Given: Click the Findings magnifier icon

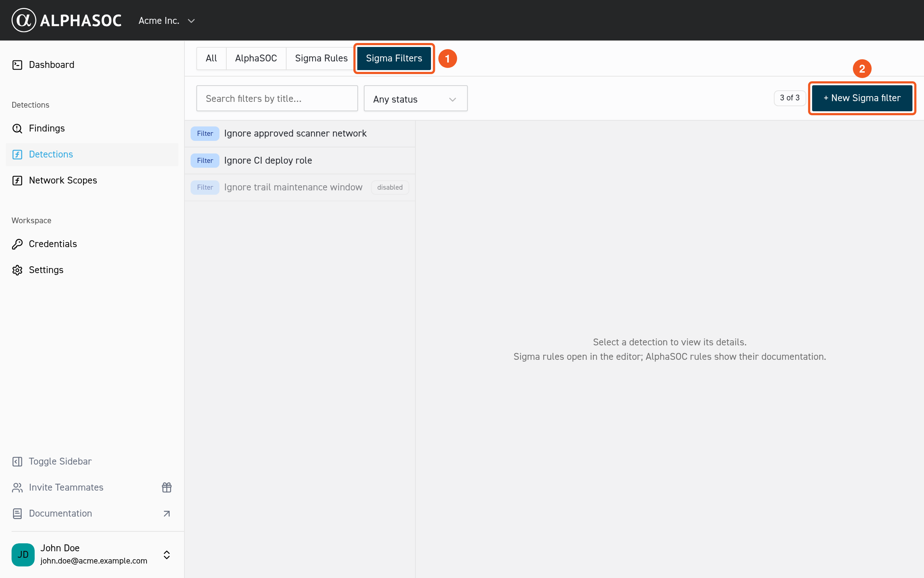Looking at the screenshot, I should point(17,129).
